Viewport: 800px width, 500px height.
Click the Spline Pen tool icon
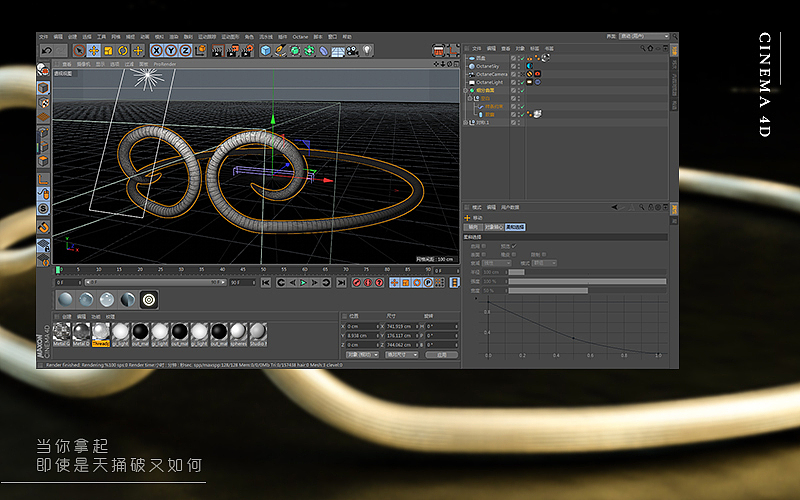coord(280,51)
